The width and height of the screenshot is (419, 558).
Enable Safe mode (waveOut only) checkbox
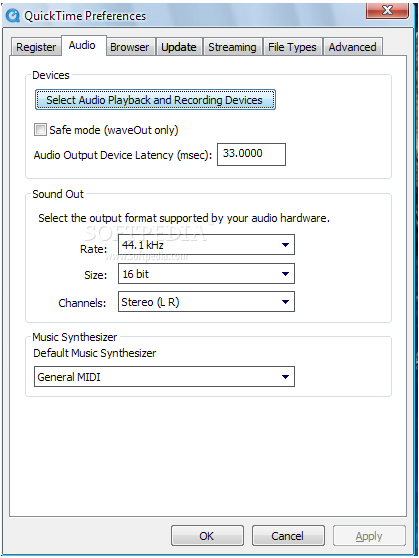[40, 130]
